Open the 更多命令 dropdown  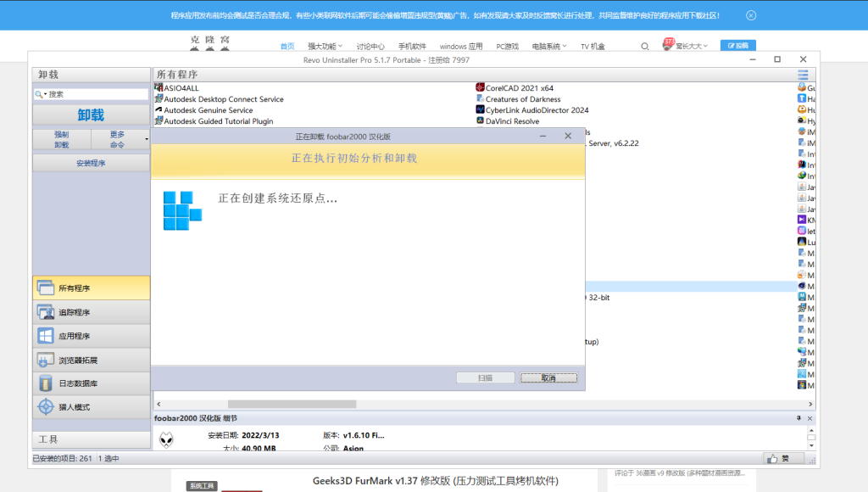tap(120, 140)
